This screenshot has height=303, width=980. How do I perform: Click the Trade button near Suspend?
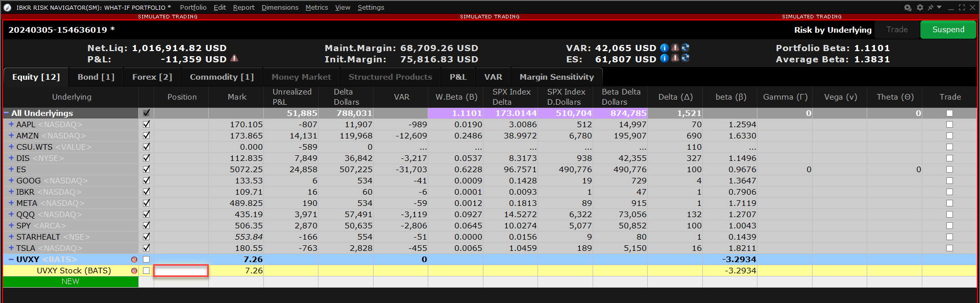click(x=897, y=30)
